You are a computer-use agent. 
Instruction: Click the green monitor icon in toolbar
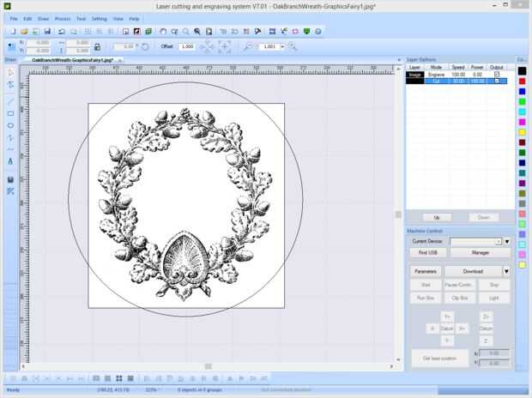pos(306,32)
